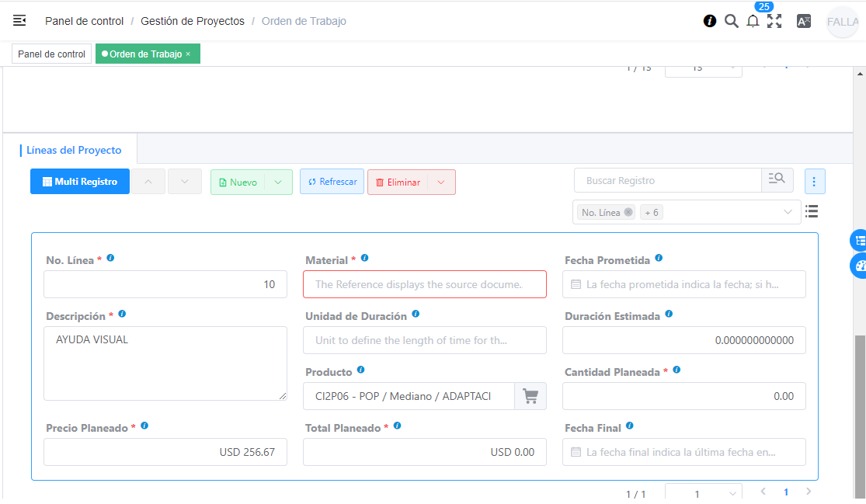Screen dimensions: 866x504
Task: Click the info icon in the top bar
Action: click(x=710, y=21)
